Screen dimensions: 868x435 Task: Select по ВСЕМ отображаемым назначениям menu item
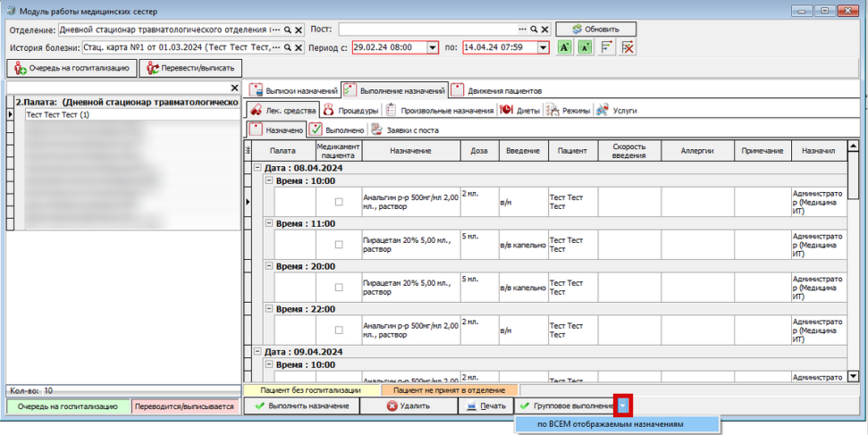tap(617, 424)
